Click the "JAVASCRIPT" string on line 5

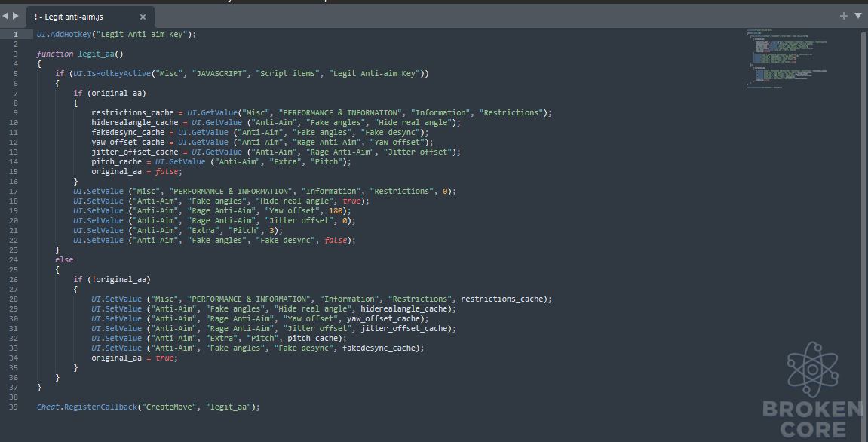point(219,74)
